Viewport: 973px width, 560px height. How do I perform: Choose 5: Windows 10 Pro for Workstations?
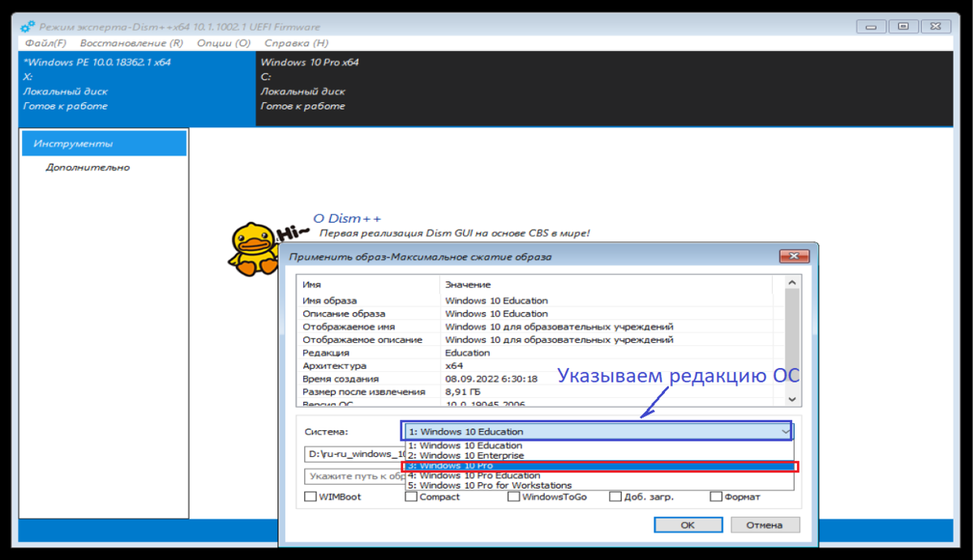click(x=599, y=485)
